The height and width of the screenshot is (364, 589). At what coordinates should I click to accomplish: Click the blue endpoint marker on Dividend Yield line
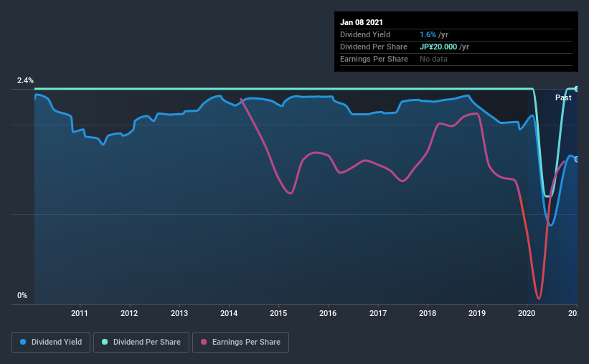point(576,160)
